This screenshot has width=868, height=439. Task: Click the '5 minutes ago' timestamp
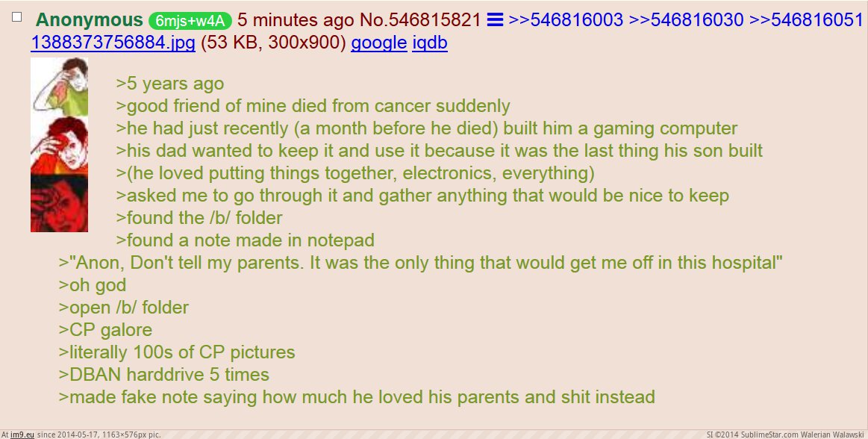pos(296,20)
